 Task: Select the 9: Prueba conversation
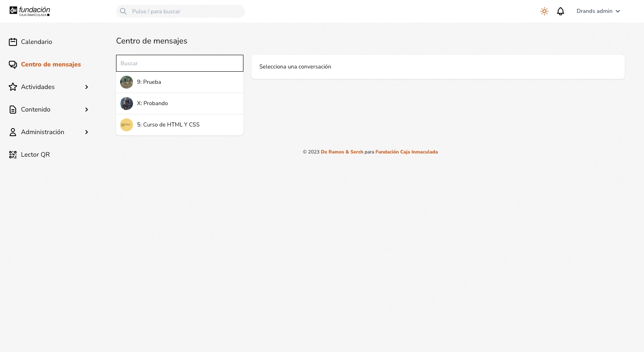pyautogui.click(x=180, y=82)
